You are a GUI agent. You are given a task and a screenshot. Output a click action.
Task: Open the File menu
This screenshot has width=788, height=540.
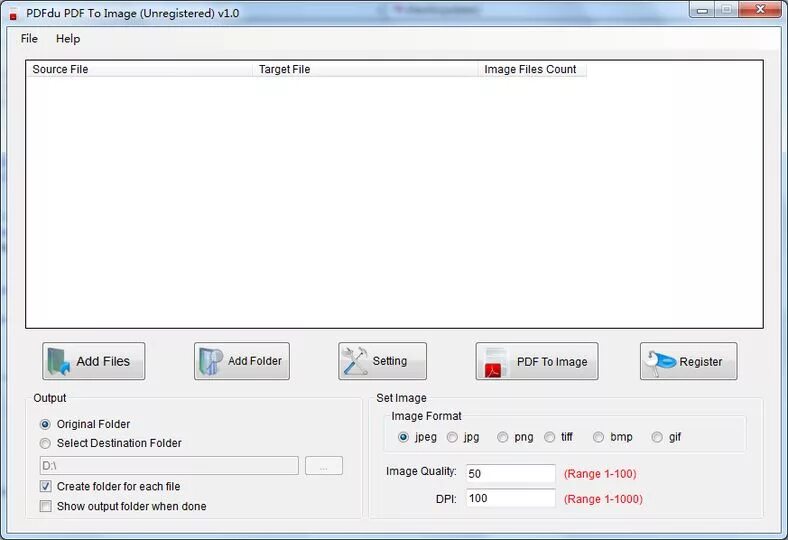point(29,39)
